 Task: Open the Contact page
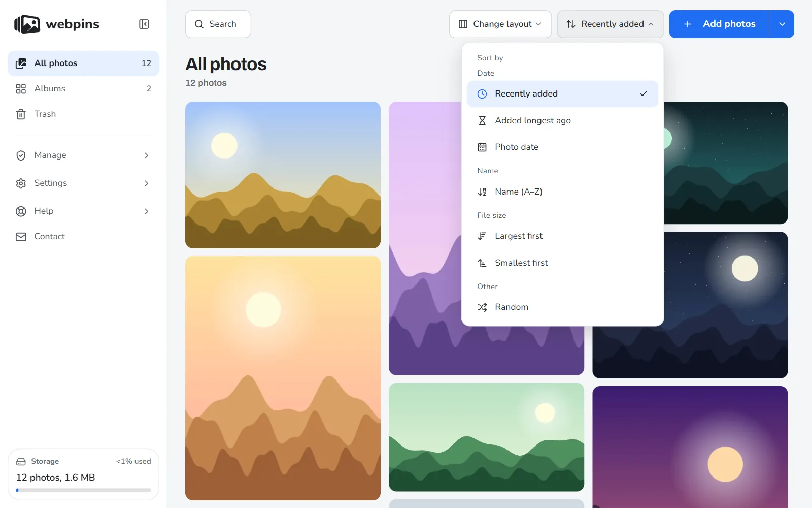[x=83, y=237]
